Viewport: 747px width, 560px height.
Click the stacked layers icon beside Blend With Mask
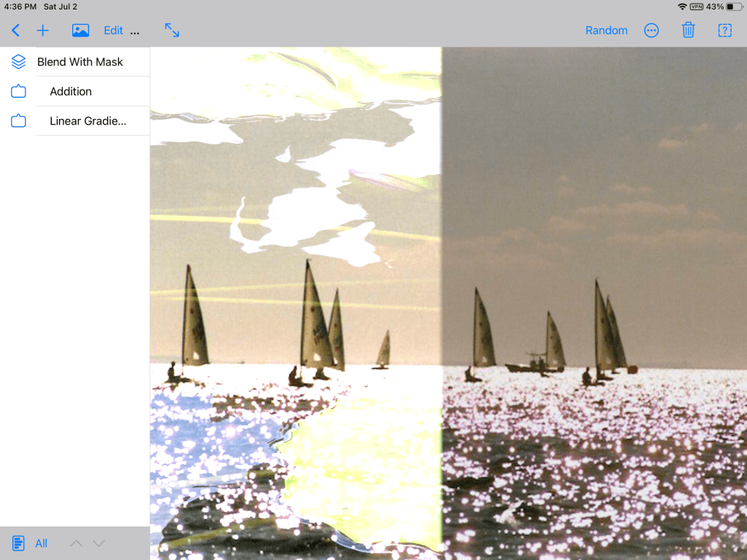(x=18, y=62)
